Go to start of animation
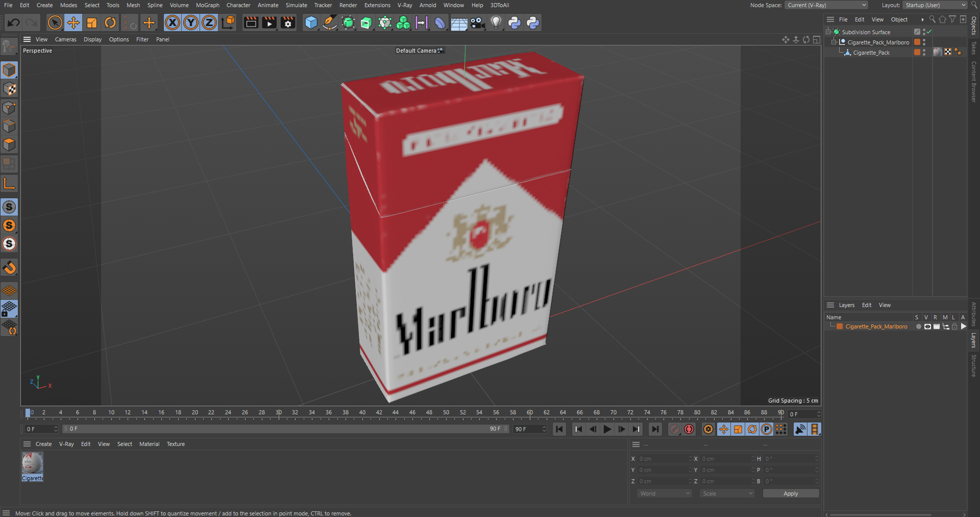This screenshot has height=517, width=980. (x=559, y=429)
